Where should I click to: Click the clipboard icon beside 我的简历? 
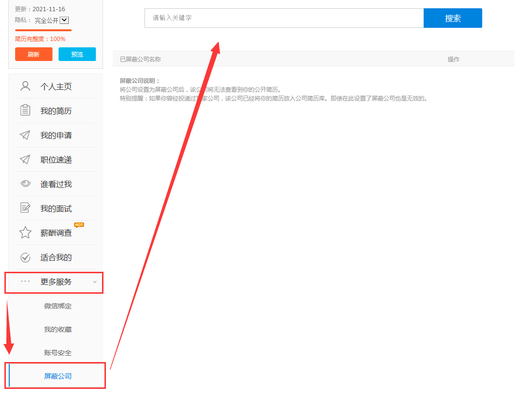25,110
